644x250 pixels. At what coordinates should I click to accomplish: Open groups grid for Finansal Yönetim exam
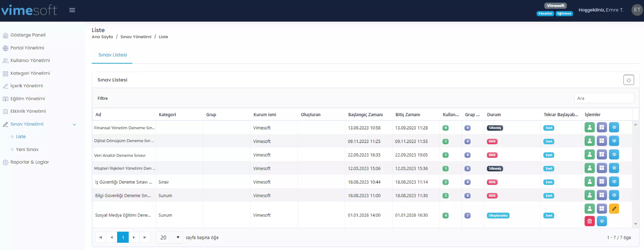(602, 127)
